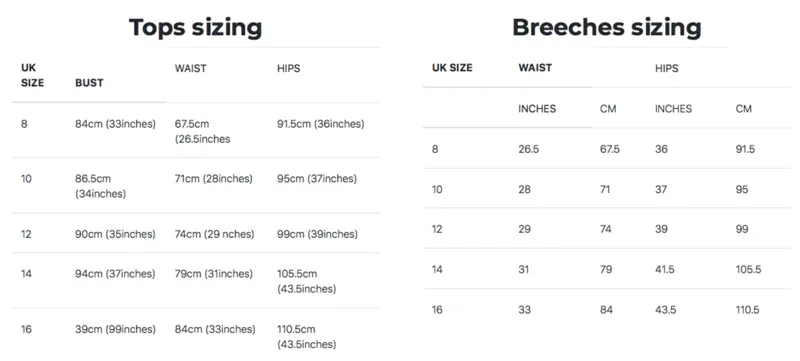800x361 pixels.
Task: Click the 39cm (99inches) bust cell
Action: point(115,329)
